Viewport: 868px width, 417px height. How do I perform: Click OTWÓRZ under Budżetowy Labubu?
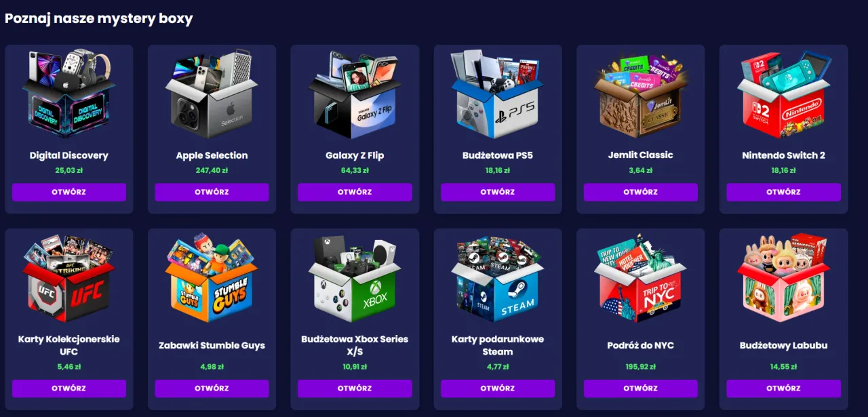[x=784, y=389]
